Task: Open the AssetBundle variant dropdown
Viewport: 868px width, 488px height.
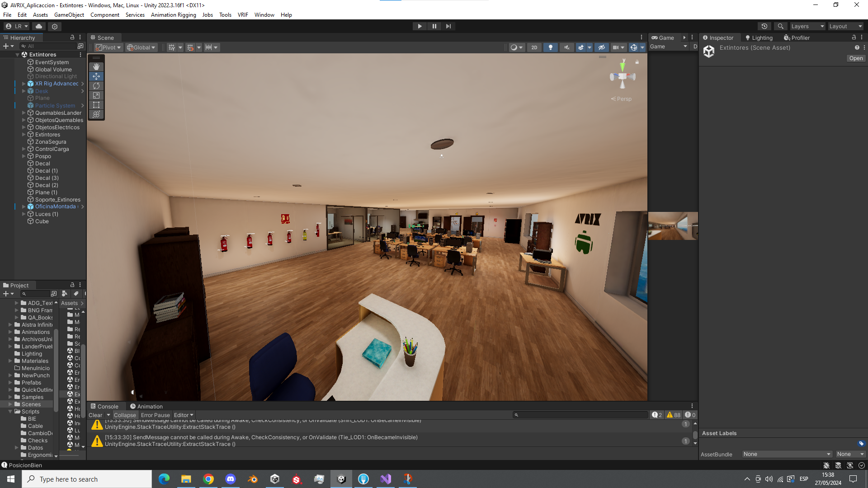Action: 850,455
